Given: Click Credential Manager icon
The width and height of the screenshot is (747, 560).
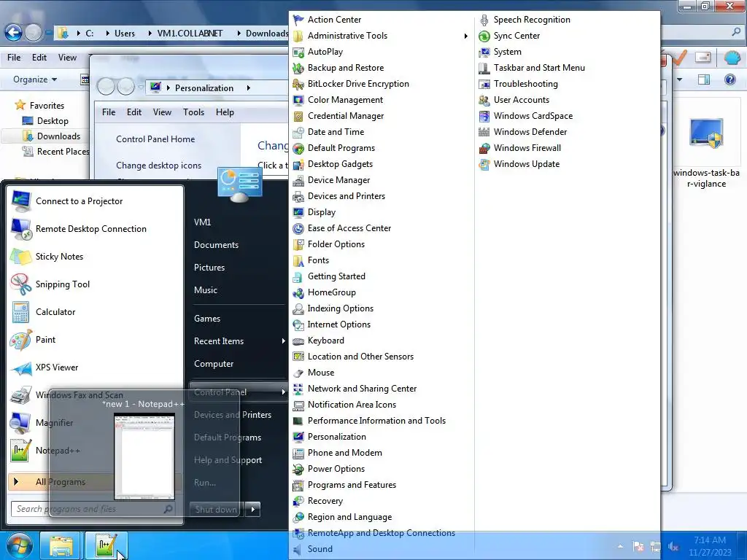Looking at the screenshot, I should [x=298, y=116].
